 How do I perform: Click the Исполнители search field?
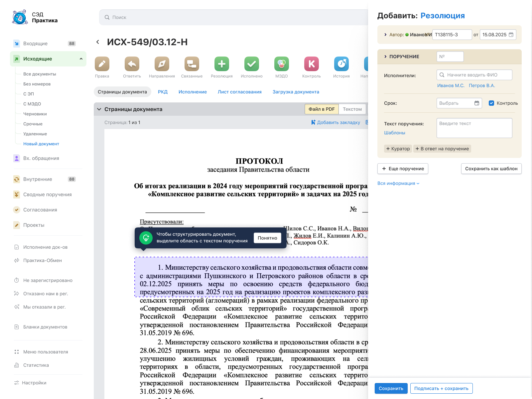474,75
